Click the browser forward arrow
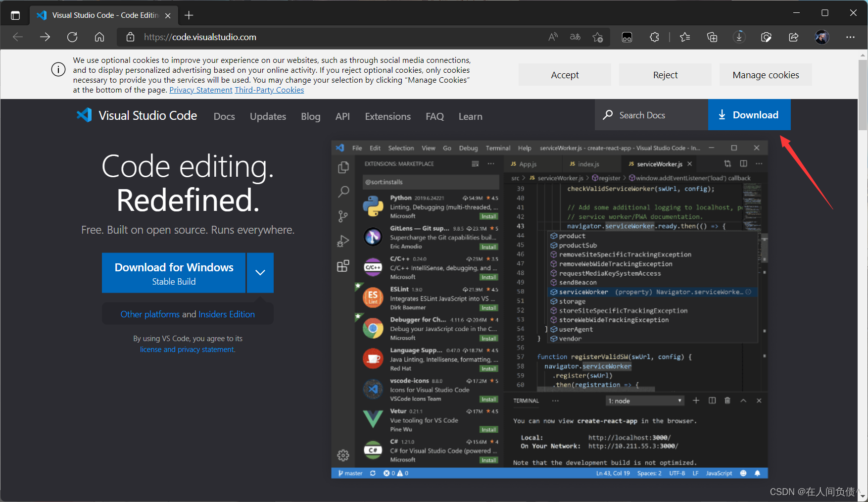 pos(45,37)
